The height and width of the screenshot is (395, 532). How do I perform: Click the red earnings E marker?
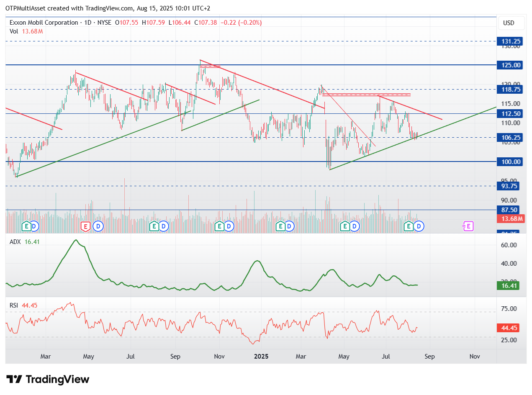tap(85, 226)
